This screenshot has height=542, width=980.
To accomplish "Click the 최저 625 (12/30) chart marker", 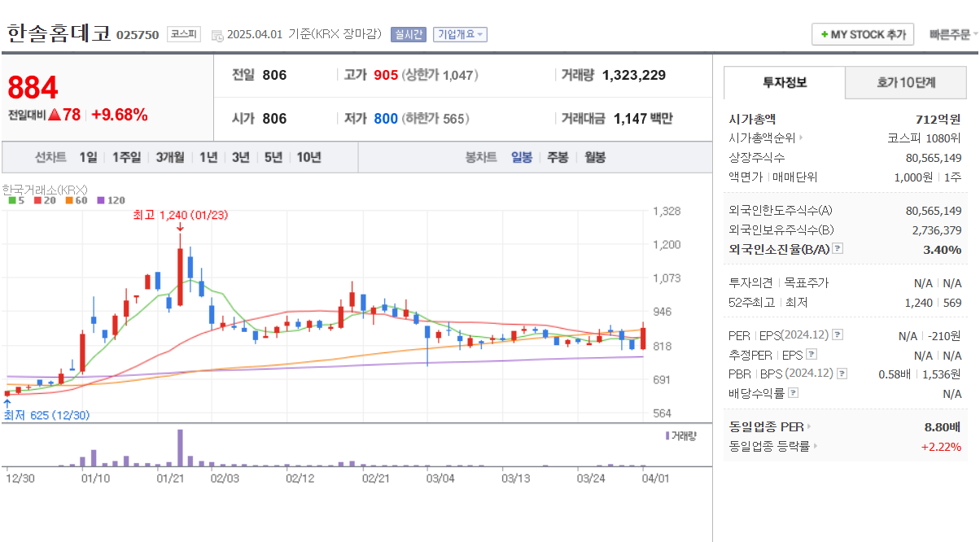I will (46, 415).
